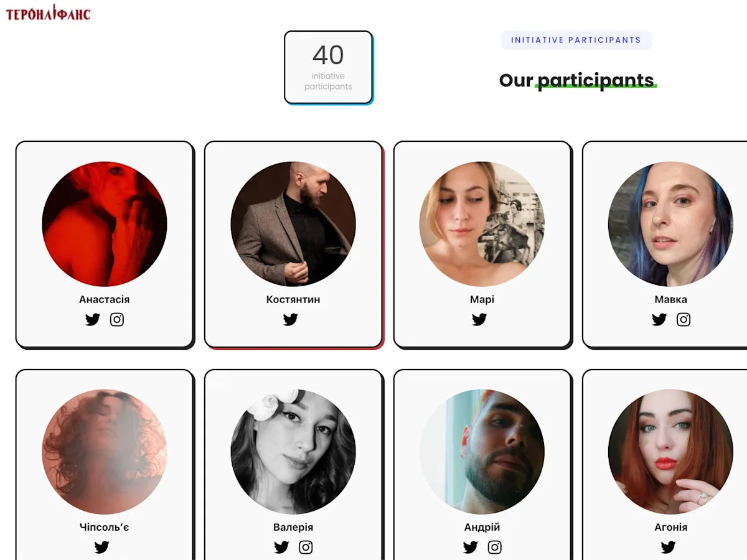Open Анастасія's Twitter profile icon
Viewport: 747px width, 560px height.
coord(93,320)
